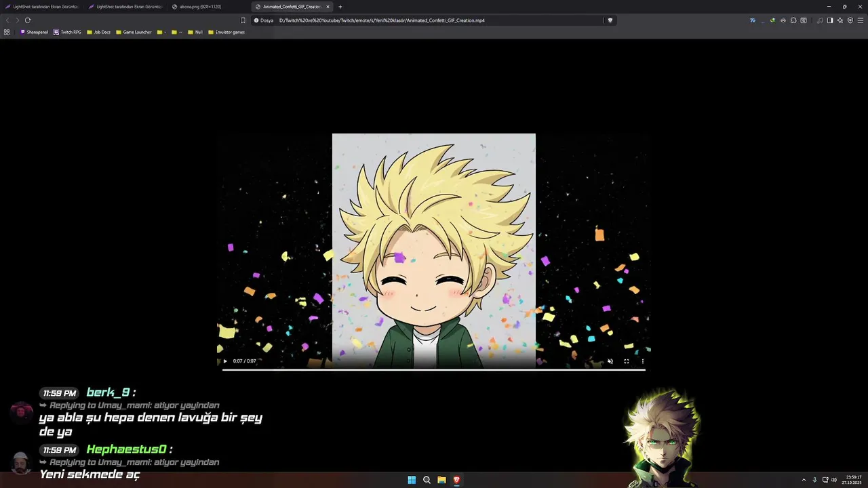Open the volume tray icon
Viewport: 868px width, 488px height.
tap(833, 480)
